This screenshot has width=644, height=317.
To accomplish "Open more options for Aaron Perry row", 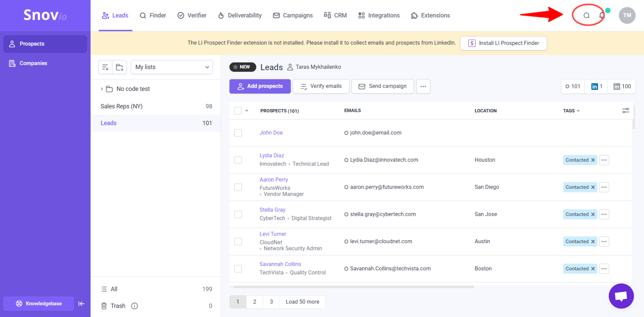I will click(x=604, y=187).
